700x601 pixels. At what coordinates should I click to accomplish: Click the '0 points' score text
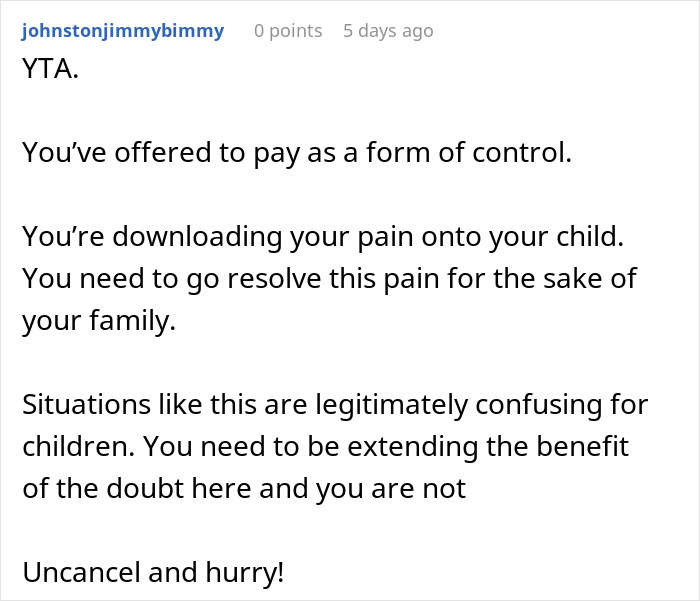tap(288, 31)
